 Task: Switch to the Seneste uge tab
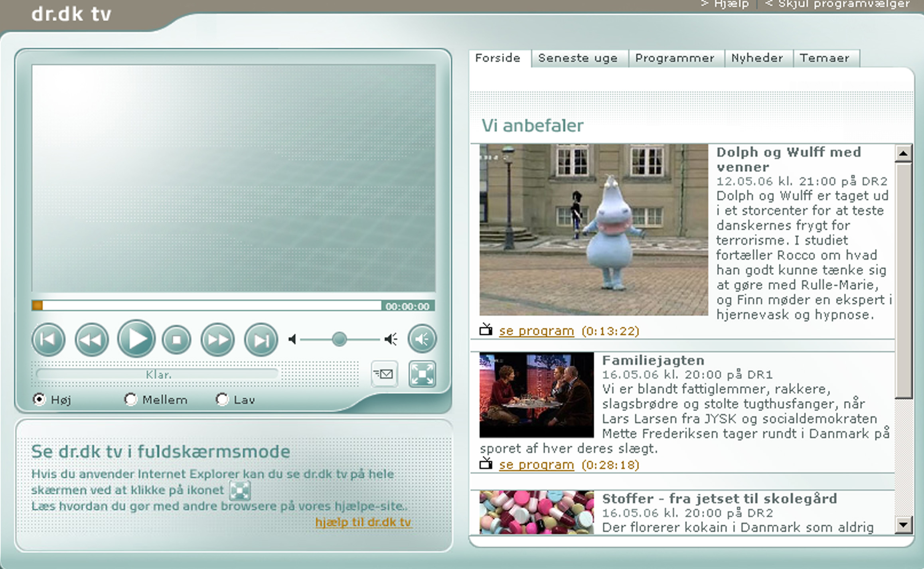pyautogui.click(x=578, y=58)
